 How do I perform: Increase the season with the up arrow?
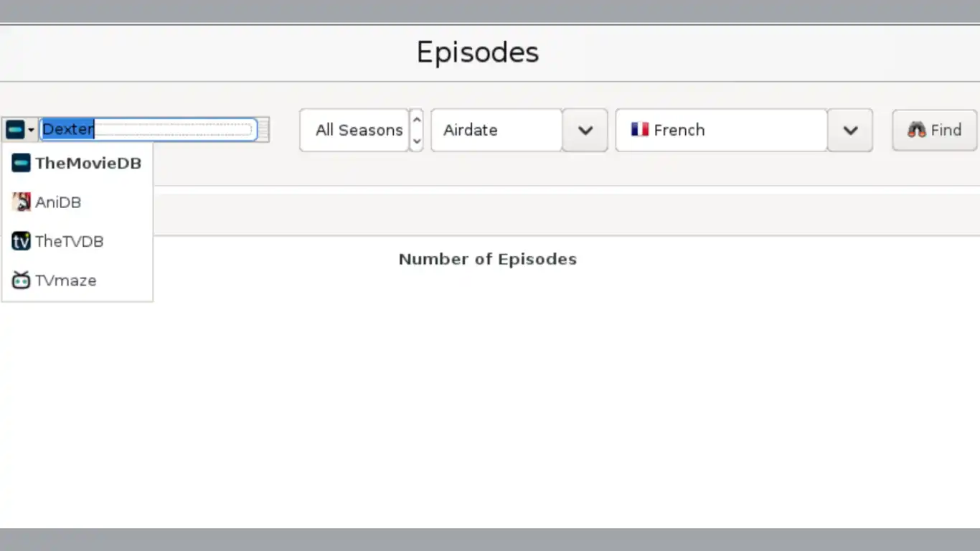pyautogui.click(x=416, y=119)
